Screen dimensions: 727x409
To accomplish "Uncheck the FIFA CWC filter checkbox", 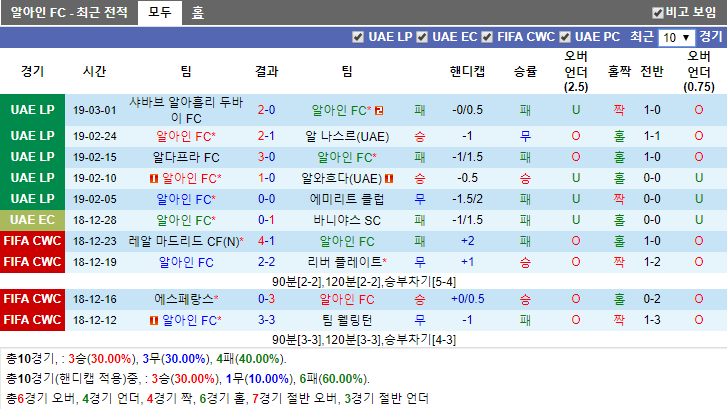I will coord(487,37).
